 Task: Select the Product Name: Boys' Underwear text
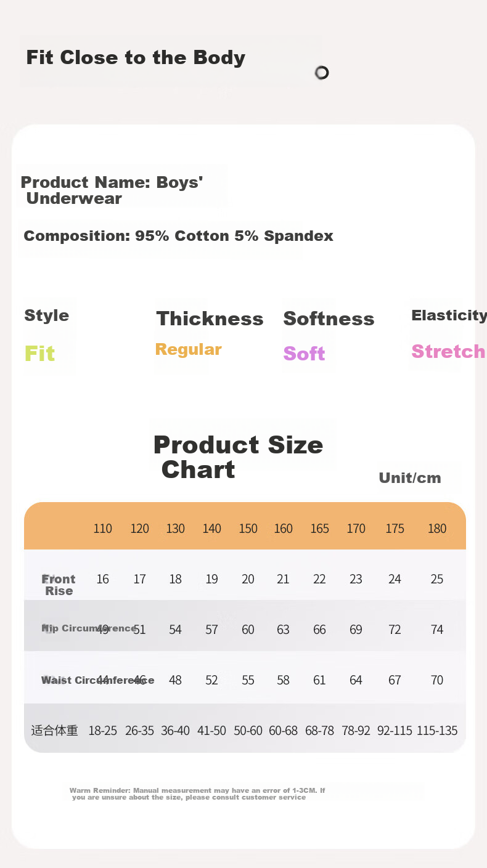pos(112,190)
